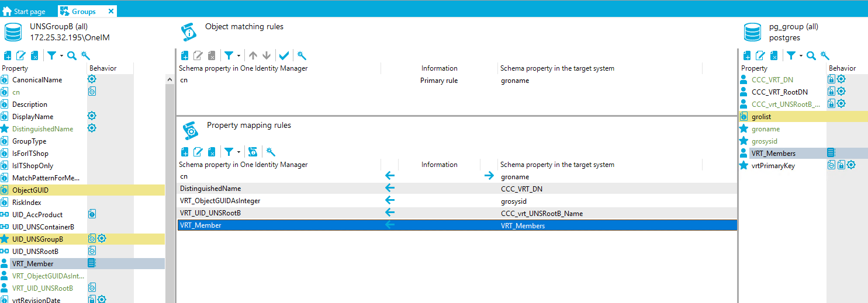The width and height of the screenshot is (868, 303).
Task: Click the left arrow direction for cn mapping
Action: pos(390,176)
